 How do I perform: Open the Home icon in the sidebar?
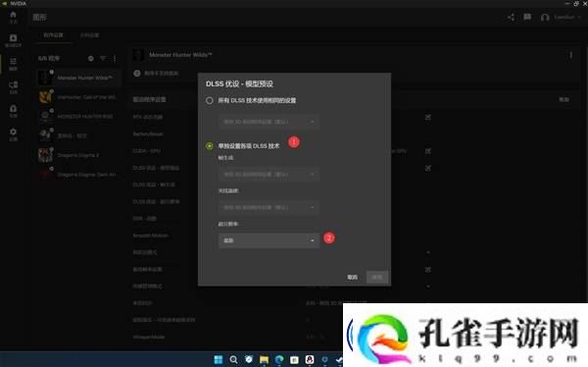[x=13, y=17]
